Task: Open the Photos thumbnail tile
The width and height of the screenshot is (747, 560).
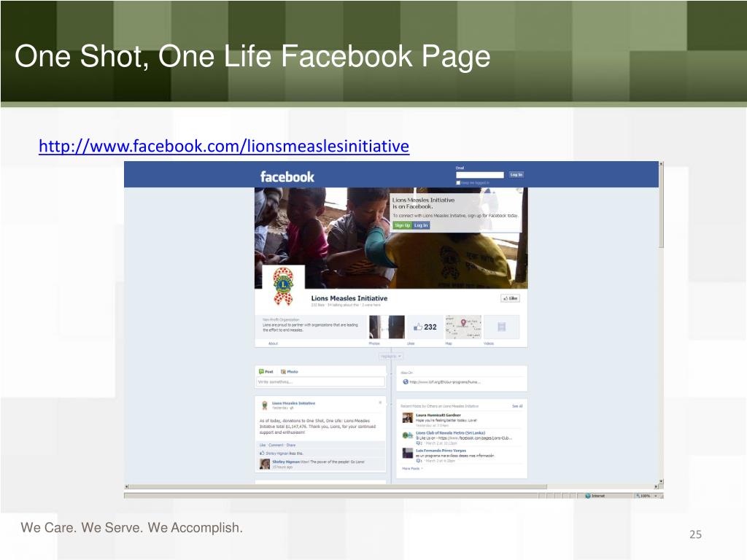Action: 387,327
